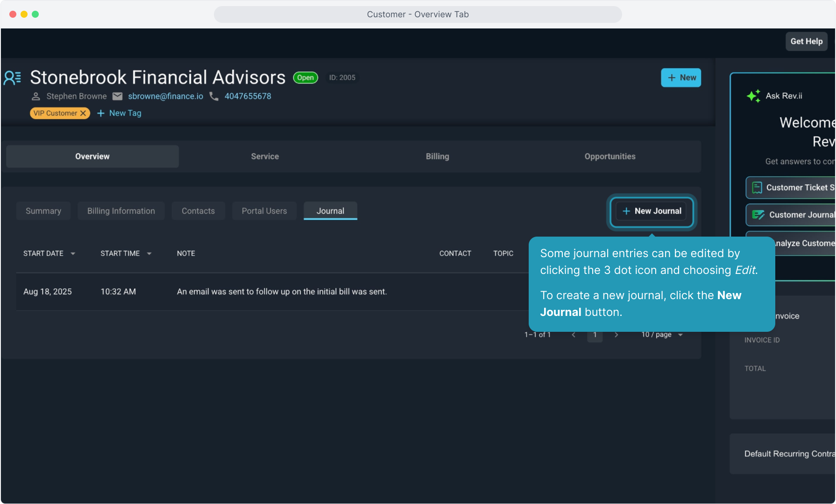Image resolution: width=836 pixels, height=504 pixels.
Task: Click the Ask Rev.ii sparkle icon
Action: 753,96
